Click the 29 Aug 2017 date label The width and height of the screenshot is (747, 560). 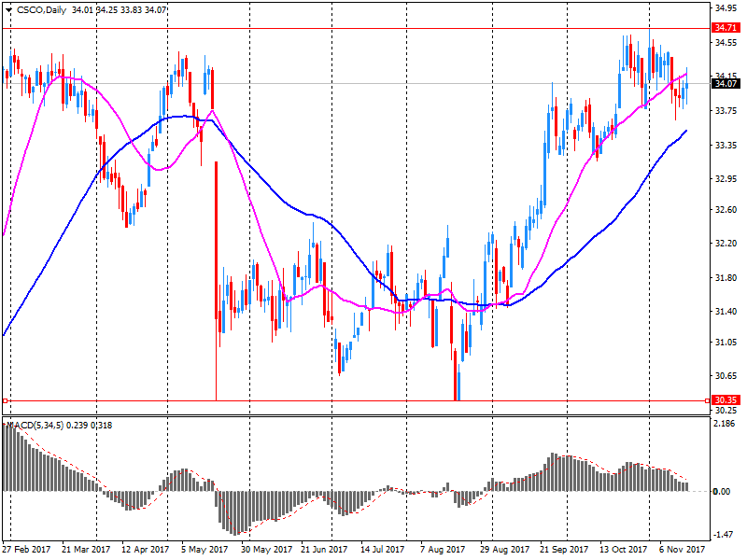point(504,550)
